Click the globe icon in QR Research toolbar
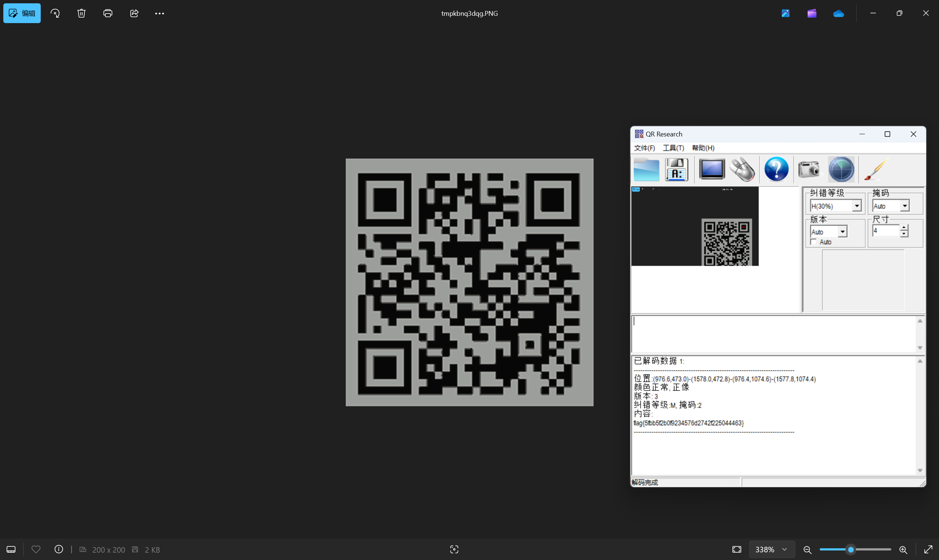939x560 pixels. (x=841, y=169)
